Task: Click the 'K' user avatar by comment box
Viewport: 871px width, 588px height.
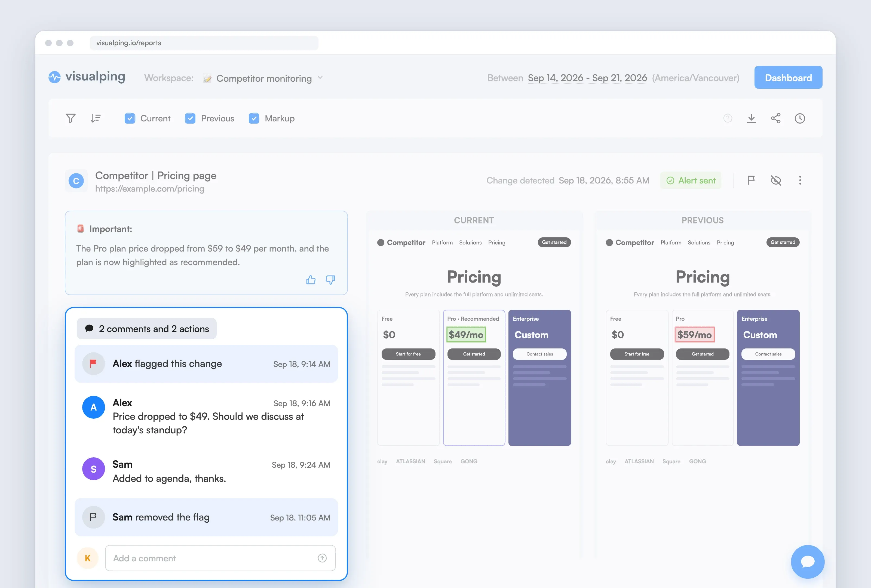Action: (88, 558)
